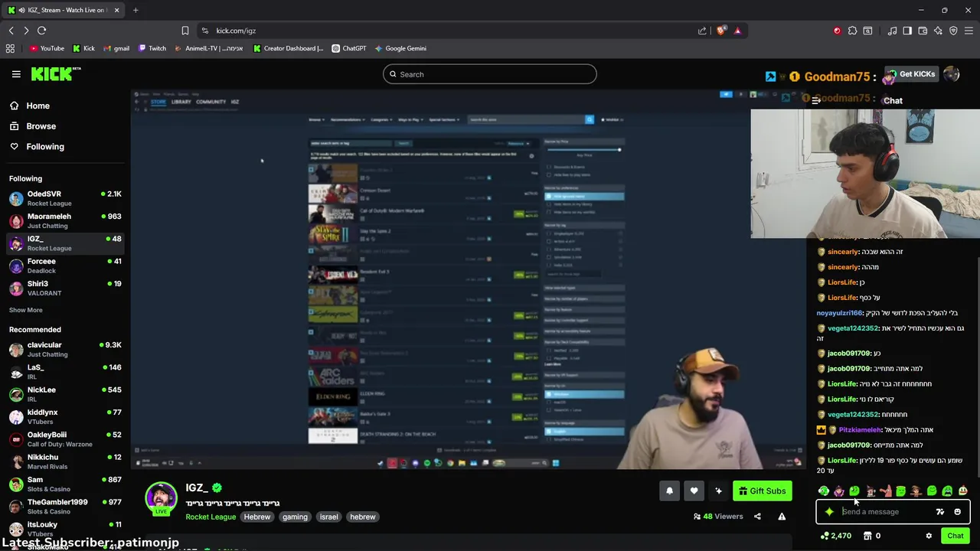Open the Kick hamburger sidebar menu
The width and height of the screenshot is (980, 551).
[16, 74]
